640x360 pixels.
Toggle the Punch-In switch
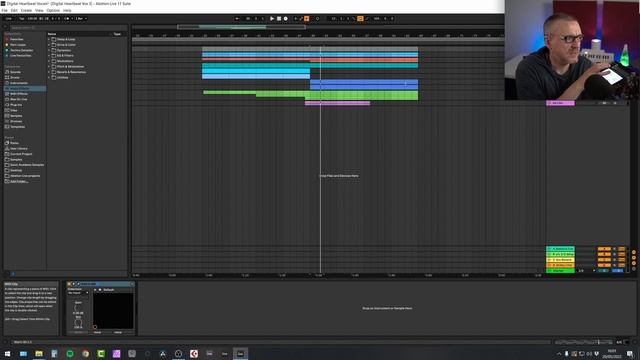(x=354, y=18)
